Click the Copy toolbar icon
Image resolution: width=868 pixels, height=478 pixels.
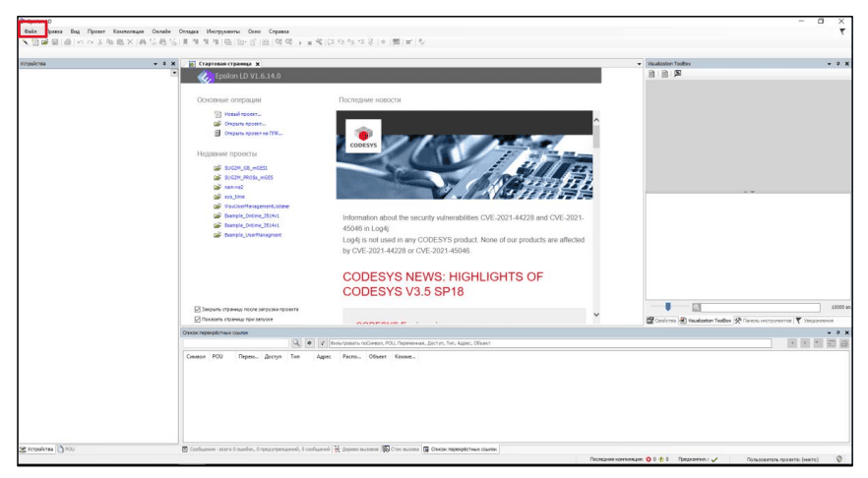coord(109,42)
